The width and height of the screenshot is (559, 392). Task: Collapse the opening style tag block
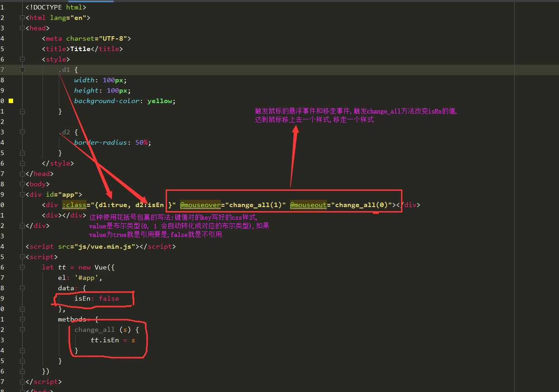[22, 59]
